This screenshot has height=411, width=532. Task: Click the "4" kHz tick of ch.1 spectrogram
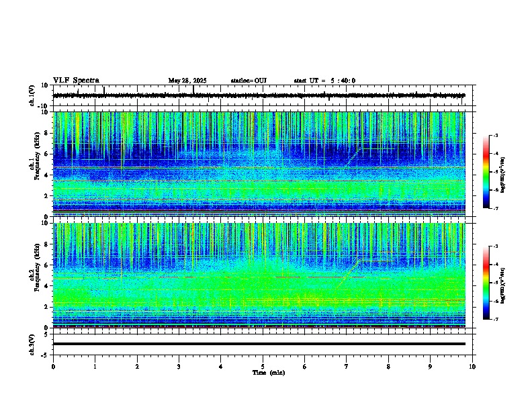(47, 175)
